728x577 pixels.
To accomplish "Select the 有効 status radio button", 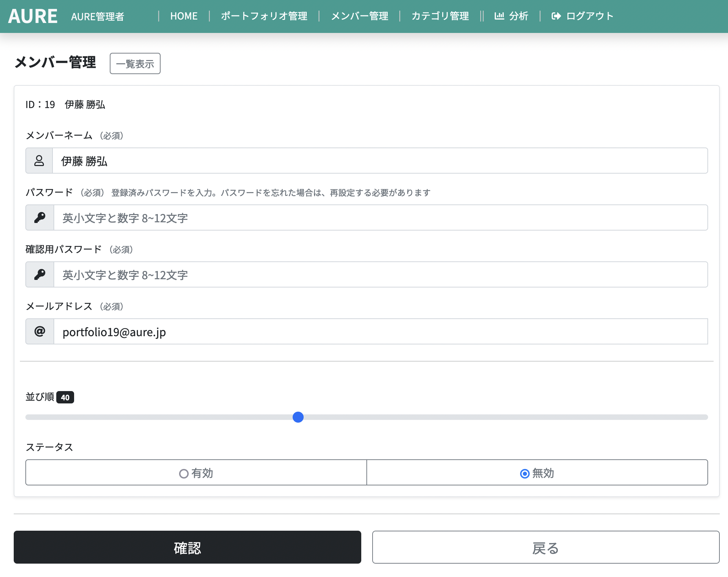I will [x=184, y=473].
